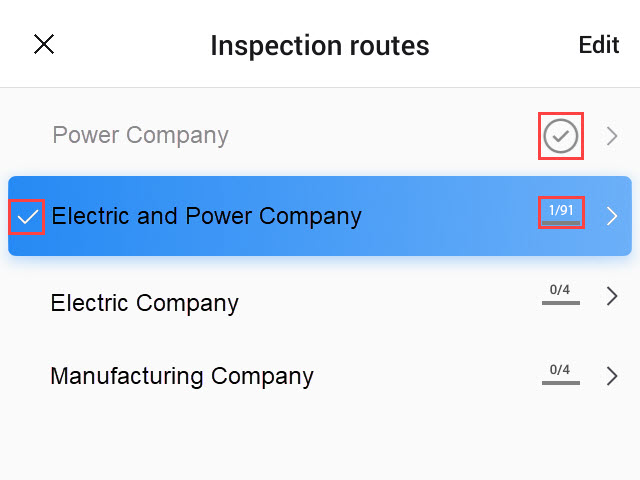This screenshot has height=480, width=640.
Task: Open Manufacturing Company chevron arrow
Action: click(x=612, y=376)
